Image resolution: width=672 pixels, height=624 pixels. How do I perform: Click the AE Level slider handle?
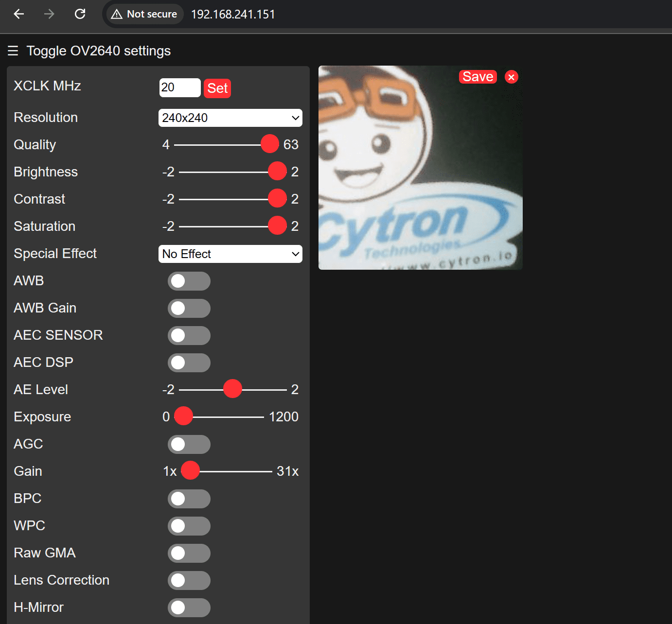coord(232,389)
